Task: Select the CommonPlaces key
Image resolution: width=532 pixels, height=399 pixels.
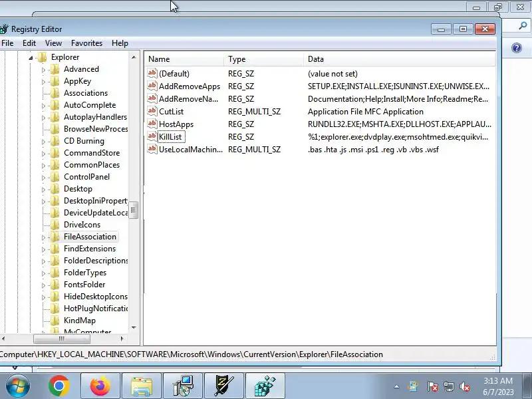Action: click(92, 165)
